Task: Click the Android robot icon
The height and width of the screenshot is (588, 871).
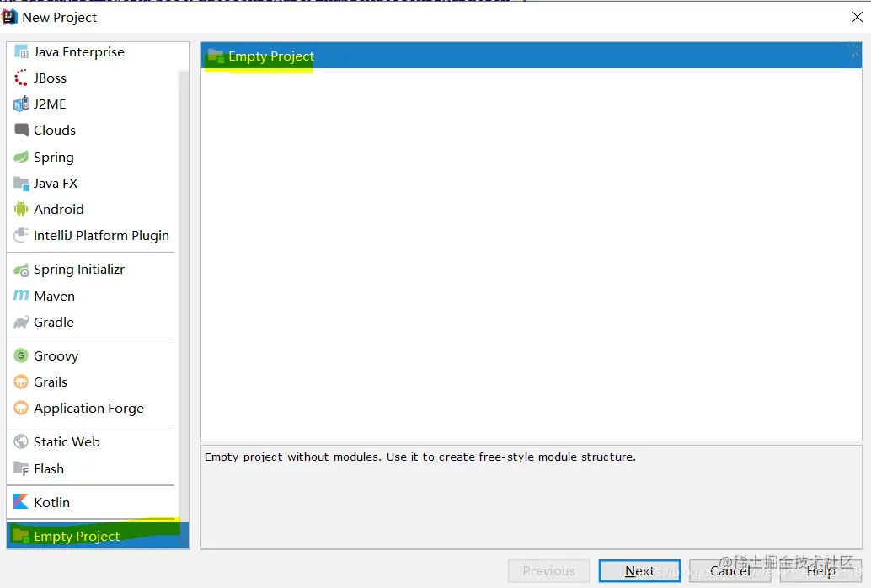Action: pyautogui.click(x=21, y=210)
